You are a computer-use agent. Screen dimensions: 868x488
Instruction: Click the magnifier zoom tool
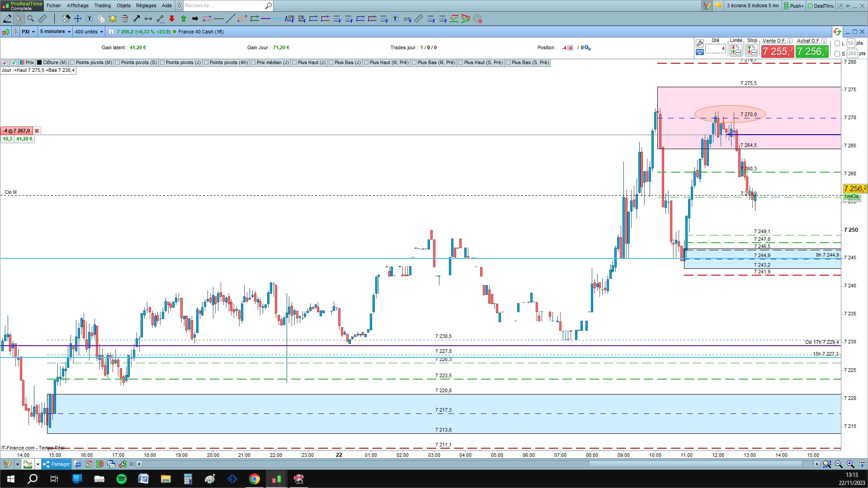click(31, 19)
